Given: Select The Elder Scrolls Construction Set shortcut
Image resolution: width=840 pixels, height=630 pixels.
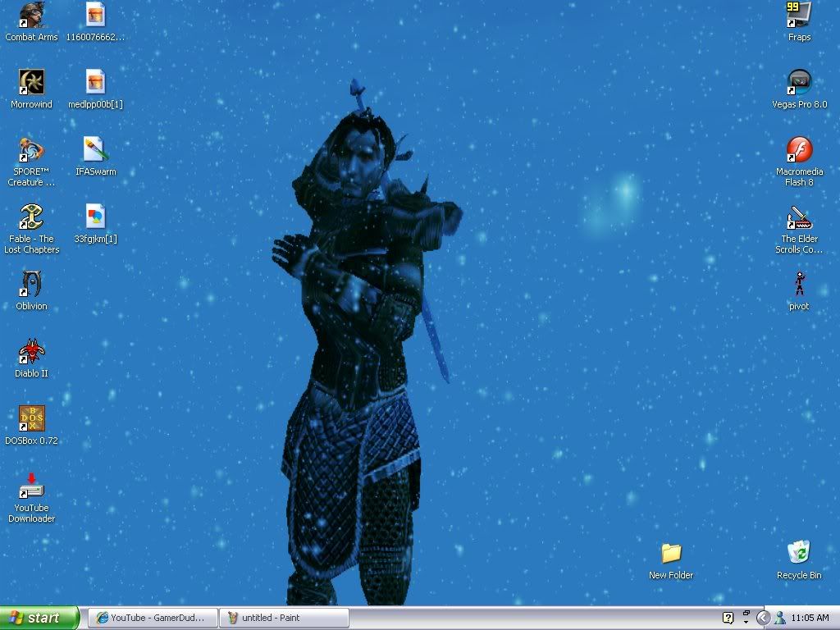Looking at the screenshot, I should pos(799,230).
